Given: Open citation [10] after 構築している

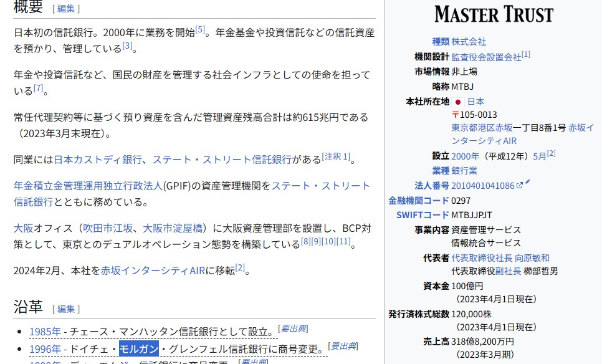Looking at the screenshot, I should coord(328,241).
